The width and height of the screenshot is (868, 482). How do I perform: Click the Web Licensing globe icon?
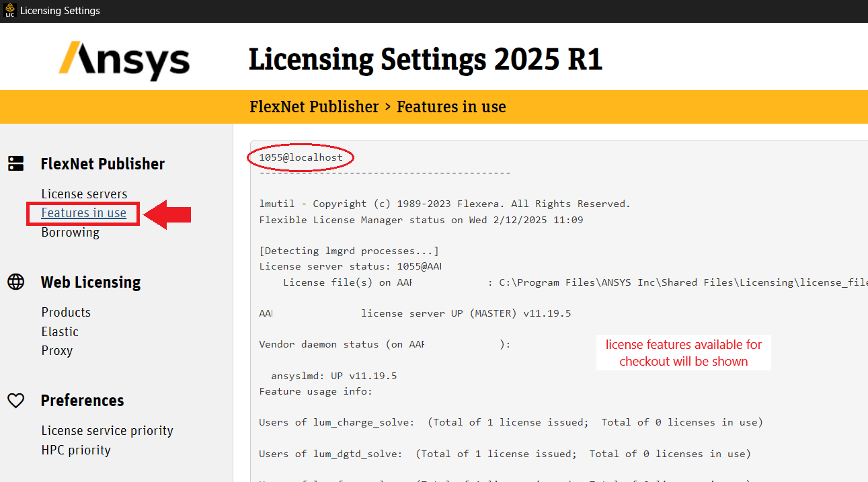16,282
